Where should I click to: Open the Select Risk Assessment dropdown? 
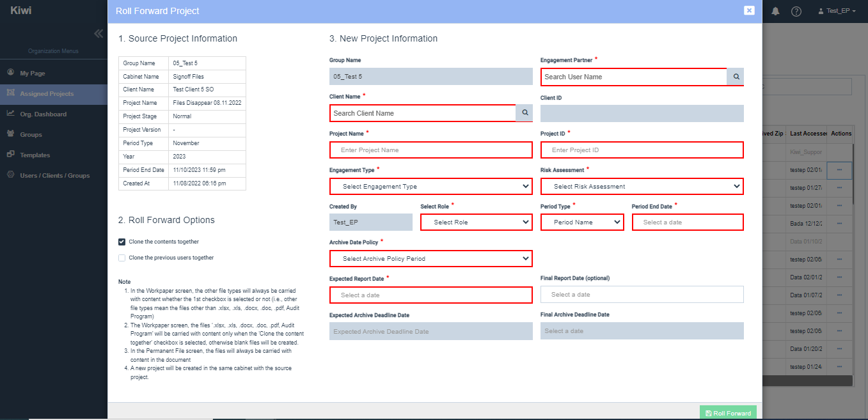coord(642,186)
